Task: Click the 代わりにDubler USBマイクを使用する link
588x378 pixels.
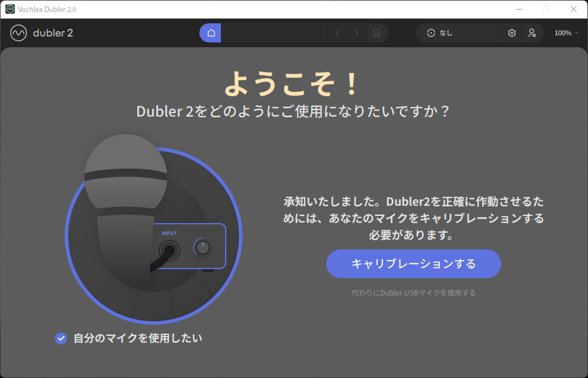Action: click(414, 292)
